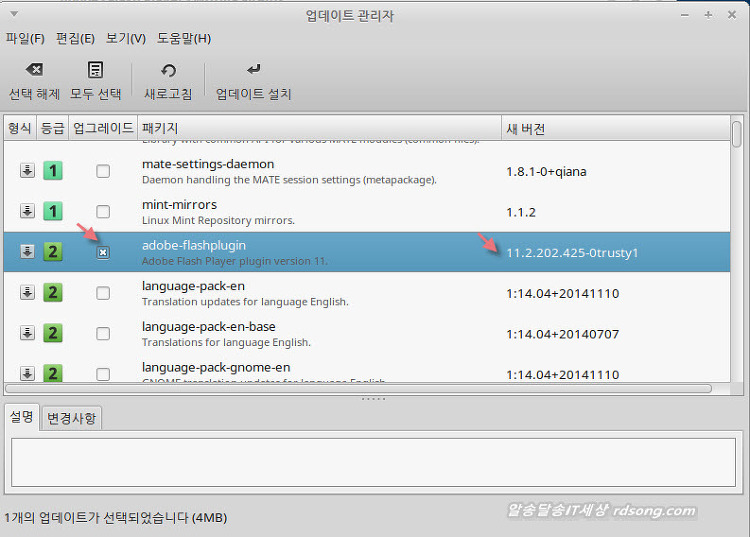750x537 pixels.
Task: Click the 업데이트 설치 install updates icon
Action: (253, 71)
